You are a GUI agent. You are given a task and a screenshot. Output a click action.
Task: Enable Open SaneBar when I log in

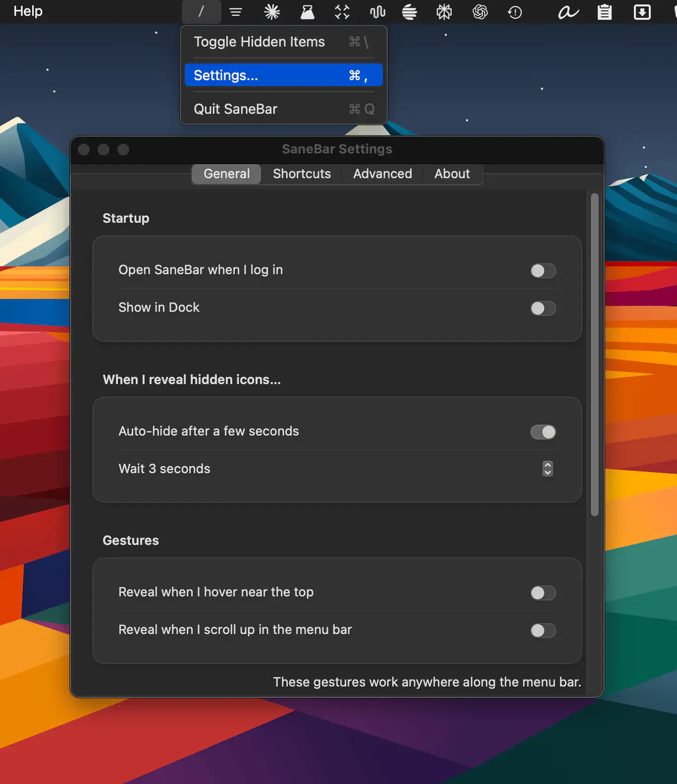click(543, 271)
